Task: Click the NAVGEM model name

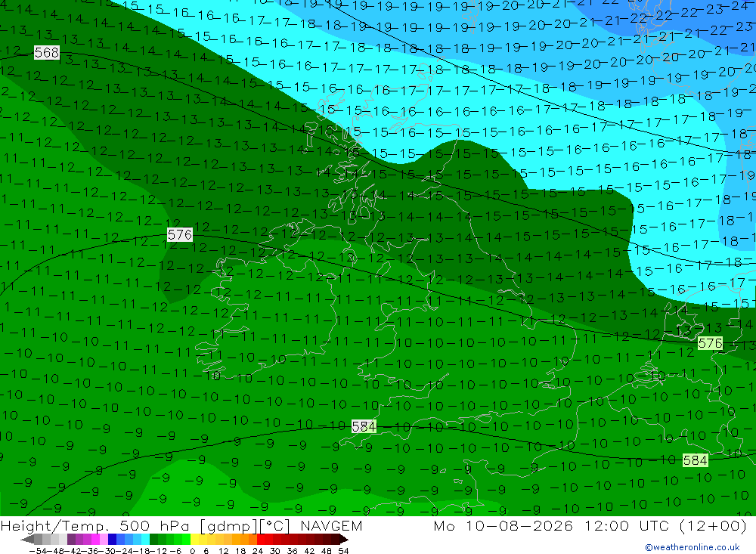Action: pyautogui.click(x=331, y=526)
